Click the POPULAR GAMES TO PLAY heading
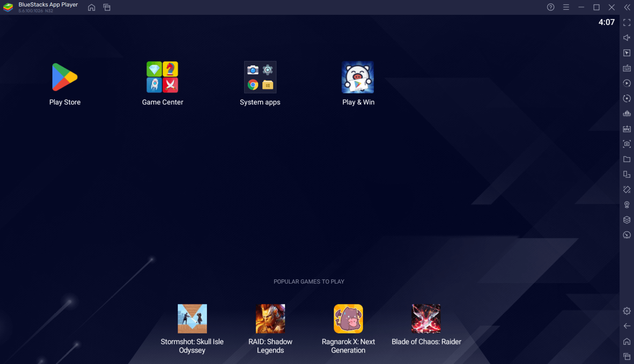634x364 pixels. click(309, 282)
